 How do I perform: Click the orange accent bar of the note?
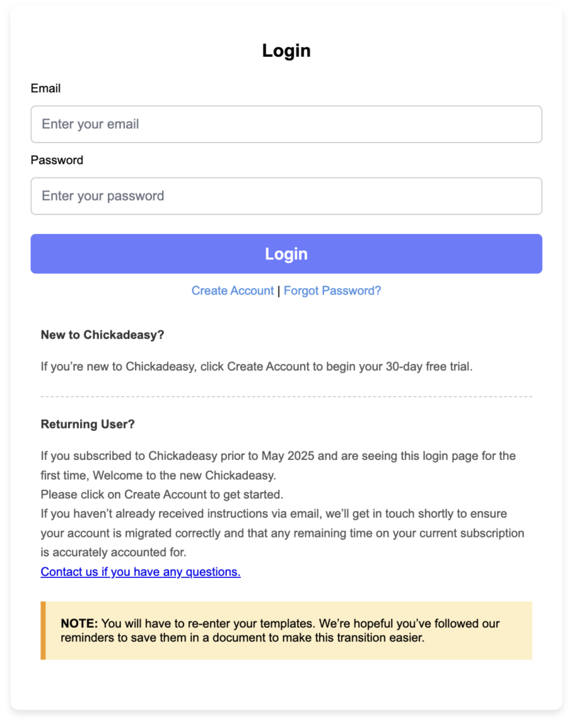click(x=43, y=631)
